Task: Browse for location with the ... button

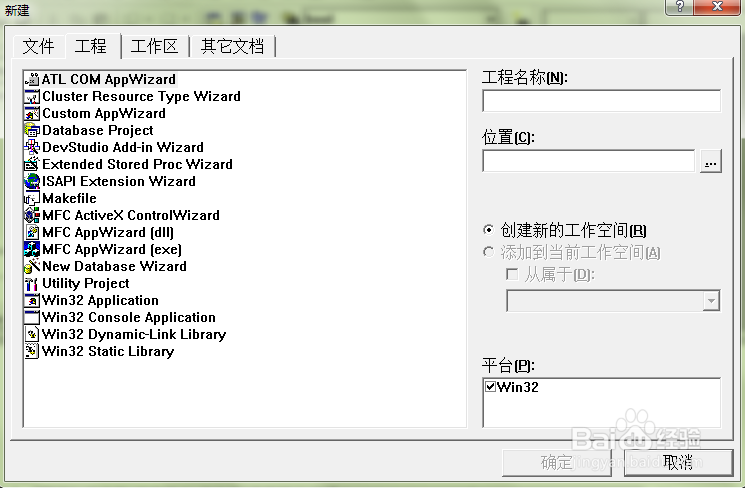Action: coord(711,161)
